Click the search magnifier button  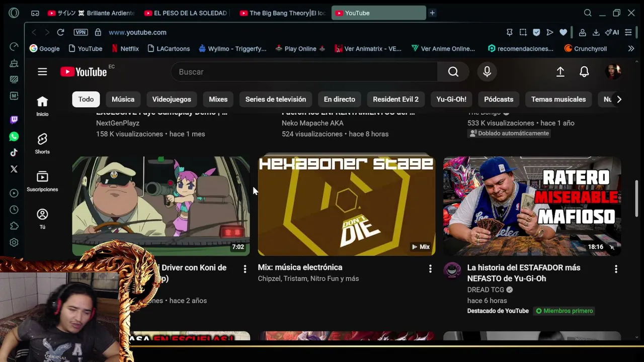tap(453, 72)
